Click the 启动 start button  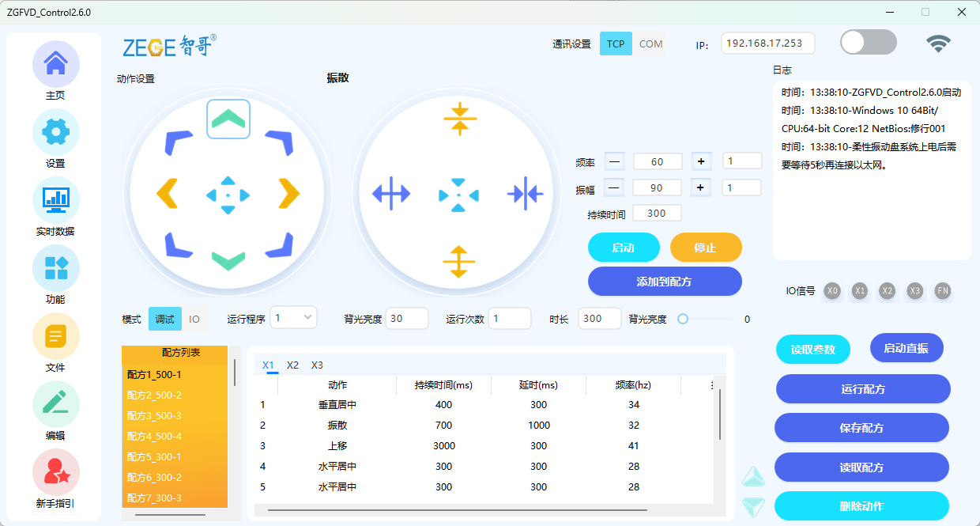click(624, 248)
